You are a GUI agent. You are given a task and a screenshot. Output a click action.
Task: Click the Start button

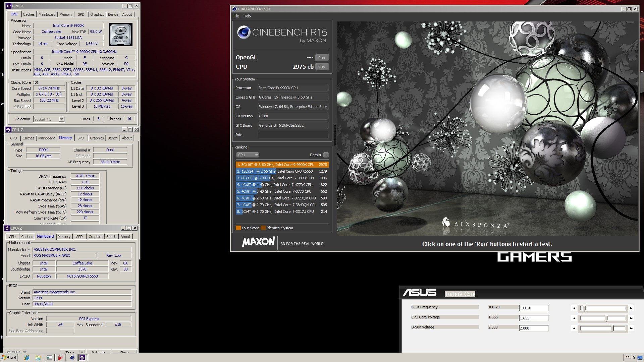click(9, 358)
